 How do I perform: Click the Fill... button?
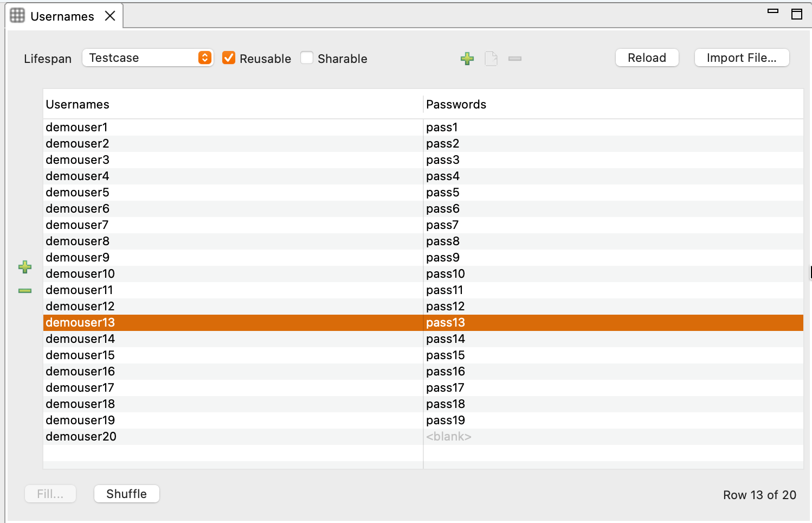pyautogui.click(x=50, y=494)
